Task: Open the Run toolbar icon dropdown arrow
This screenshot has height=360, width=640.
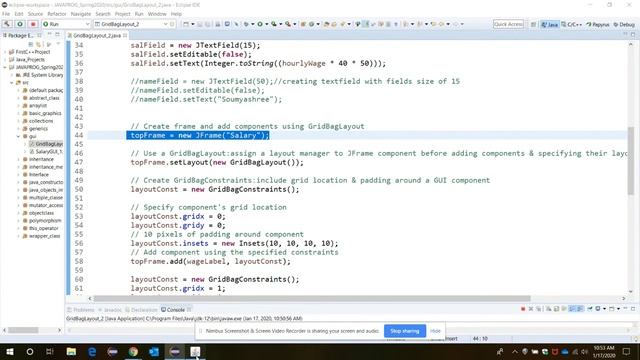Action: pyautogui.click(x=266, y=24)
